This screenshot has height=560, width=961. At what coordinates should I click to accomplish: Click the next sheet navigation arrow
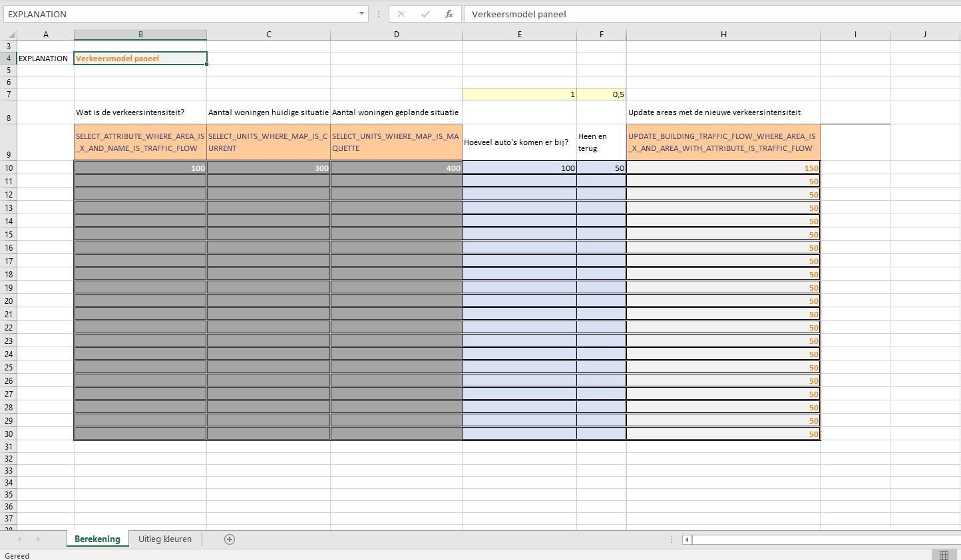coord(38,539)
